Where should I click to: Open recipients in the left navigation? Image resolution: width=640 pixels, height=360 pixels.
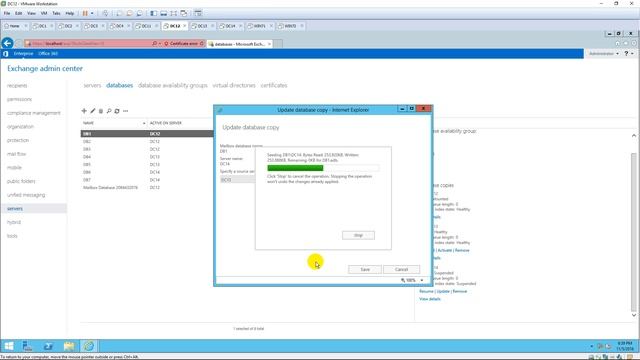pos(17,86)
